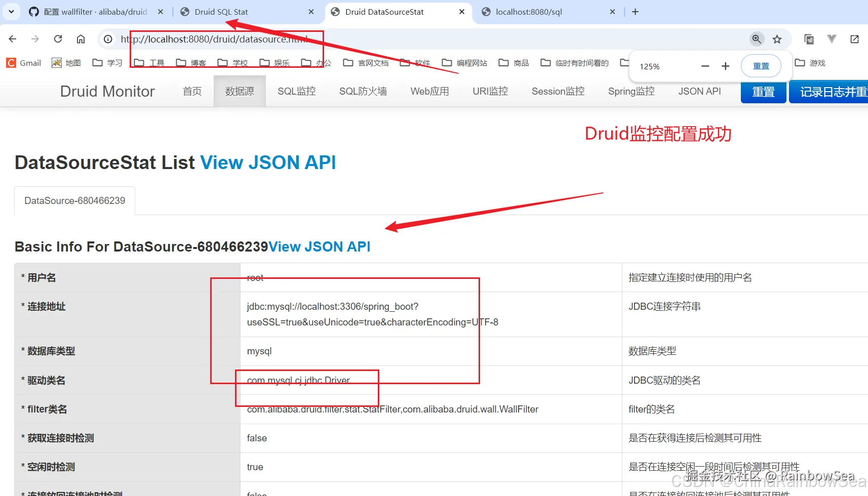Screen dimensions: 868x496
Task: Open the 官网文档 bookmark folder
Action: tap(366, 63)
